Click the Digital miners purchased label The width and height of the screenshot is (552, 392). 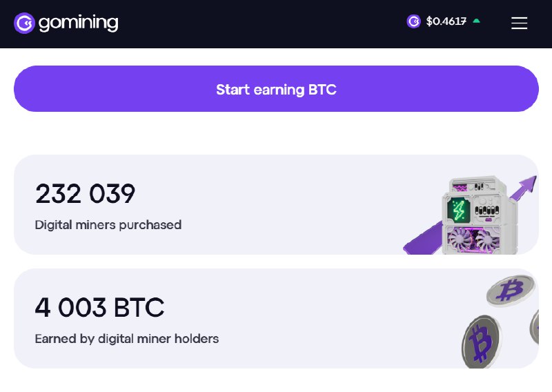point(108,225)
